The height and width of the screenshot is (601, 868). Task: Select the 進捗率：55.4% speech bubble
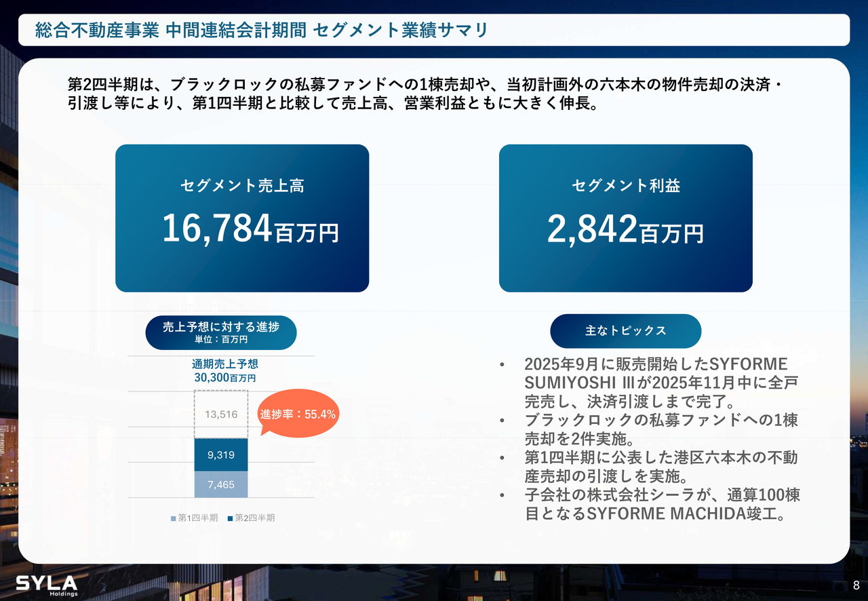click(x=297, y=414)
